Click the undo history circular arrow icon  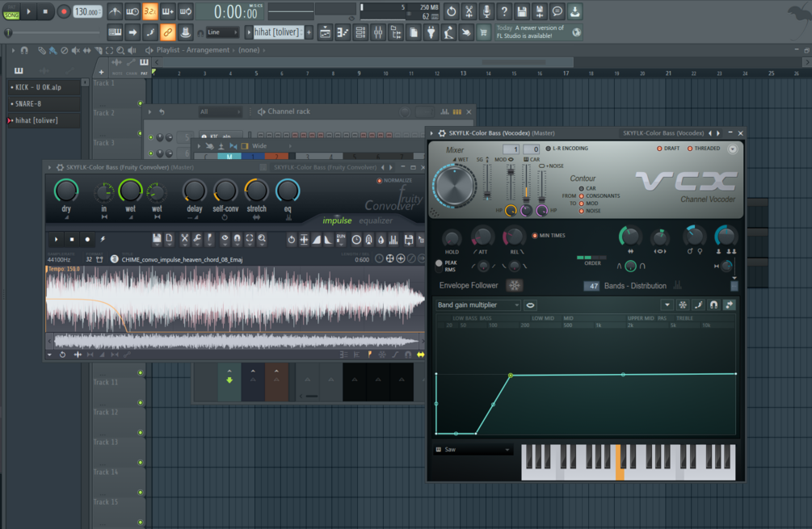point(451,10)
